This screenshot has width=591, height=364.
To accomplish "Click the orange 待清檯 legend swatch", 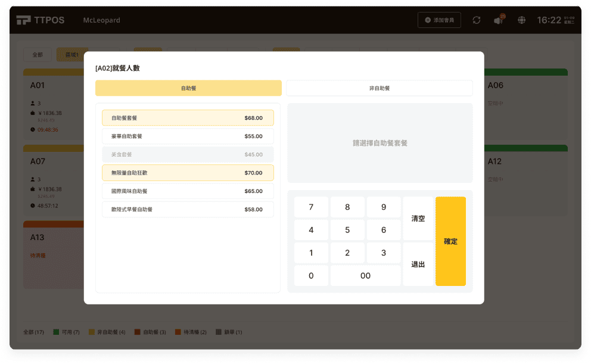I will coord(178,332).
